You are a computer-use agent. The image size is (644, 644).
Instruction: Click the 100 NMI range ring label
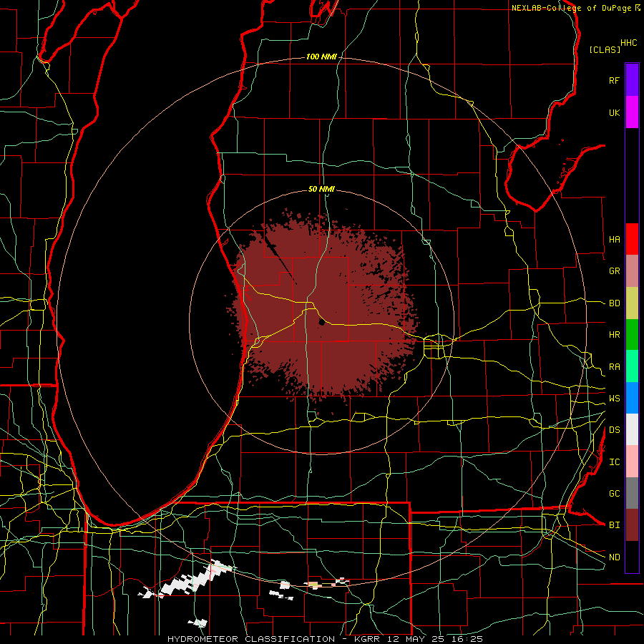tap(321, 57)
